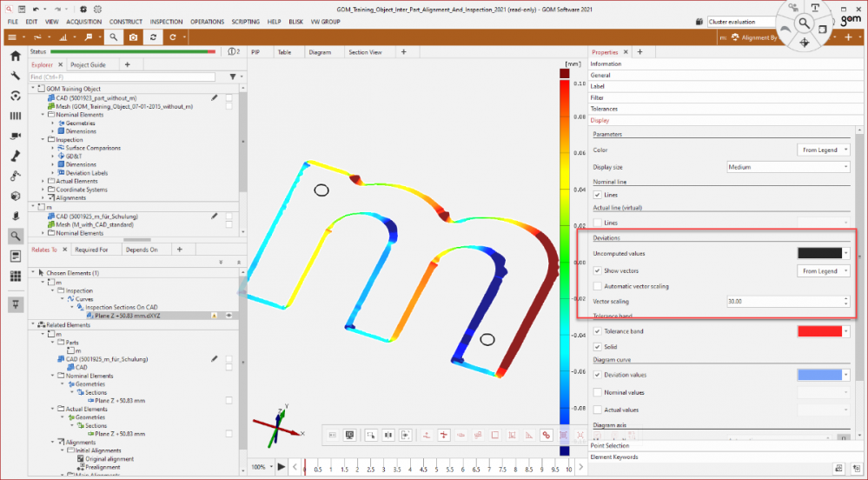This screenshot has height=480, width=868.
Task: Open the INSPECTION menu
Action: point(166,21)
